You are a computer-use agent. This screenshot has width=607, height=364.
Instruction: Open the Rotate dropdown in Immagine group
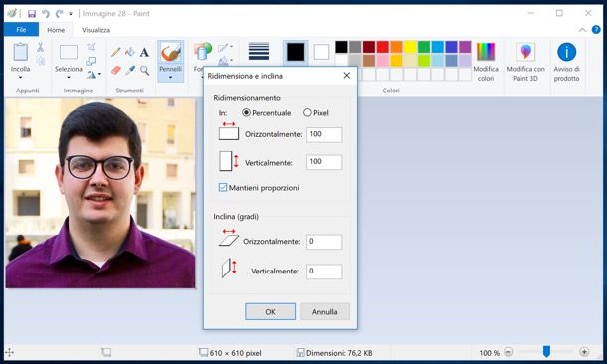click(94, 74)
